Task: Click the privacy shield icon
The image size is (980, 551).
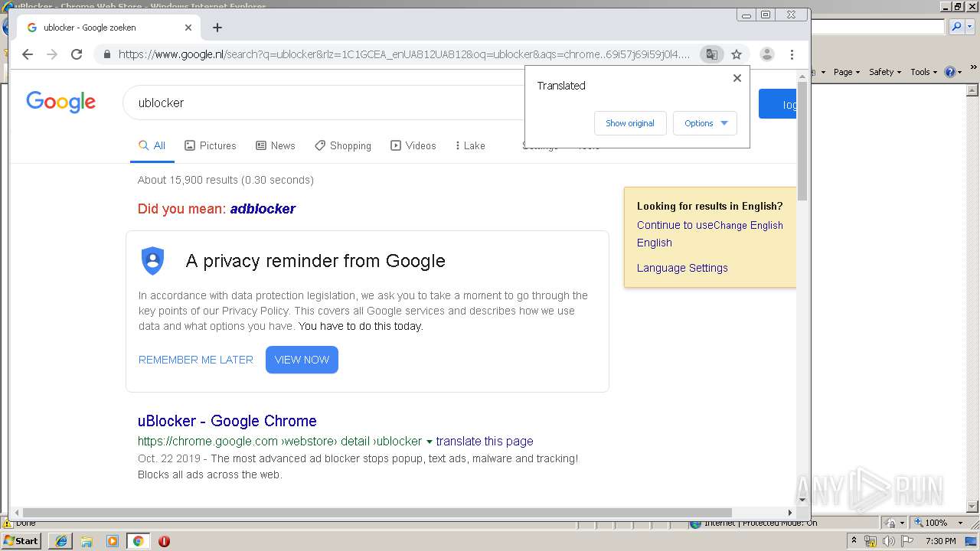Action: point(153,261)
